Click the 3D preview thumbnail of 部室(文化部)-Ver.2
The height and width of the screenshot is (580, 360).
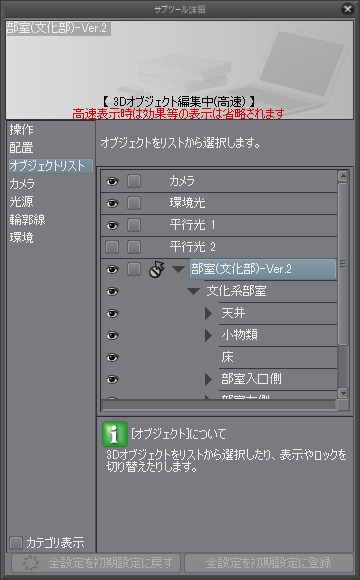tap(179, 70)
